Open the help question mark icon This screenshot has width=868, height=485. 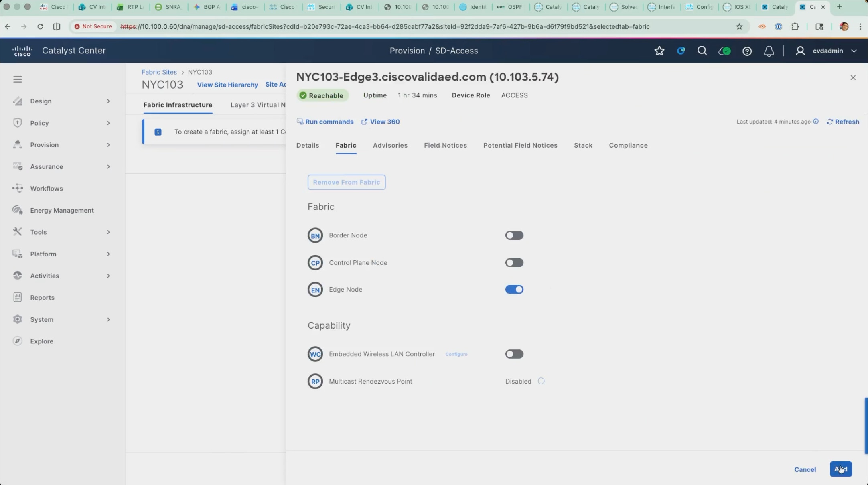[x=747, y=51]
